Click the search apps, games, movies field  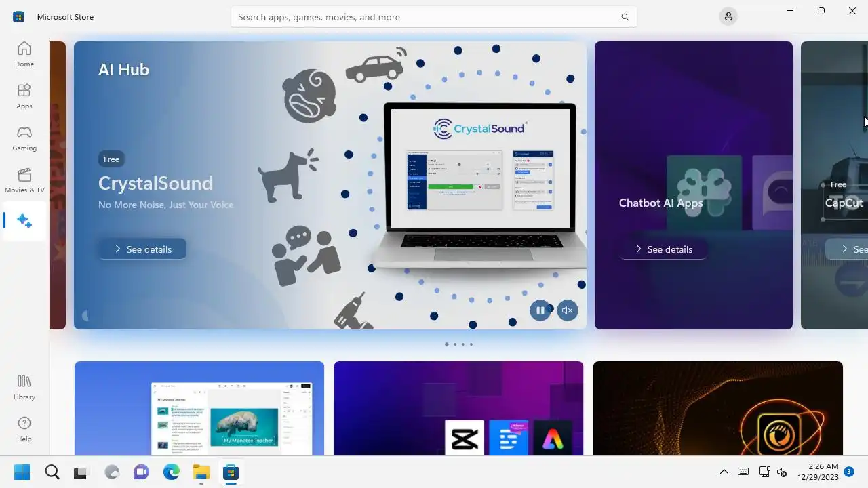tap(433, 17)
